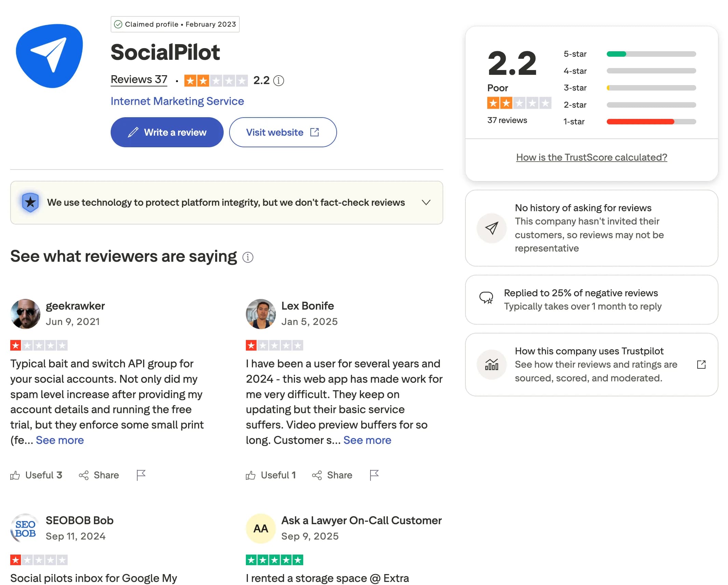Click the claimed profile checkmark icon
Screen dimensions: 728x585
pos(118,24)
